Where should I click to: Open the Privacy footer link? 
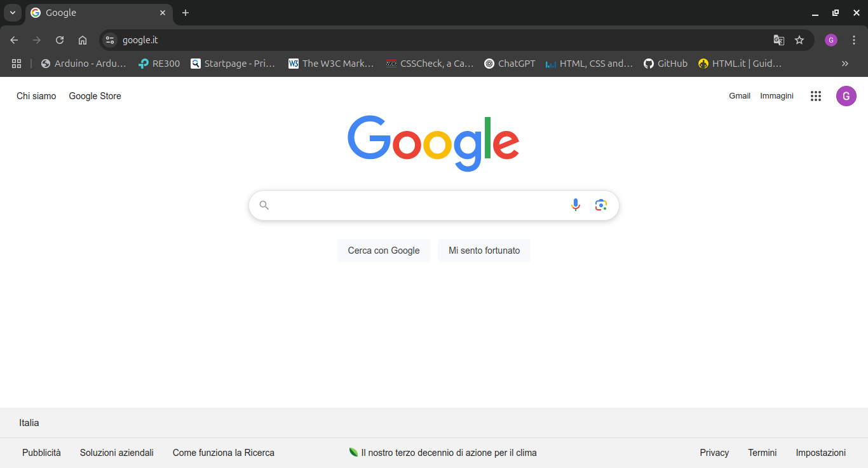pyautogui.click(x=714, y=453)
